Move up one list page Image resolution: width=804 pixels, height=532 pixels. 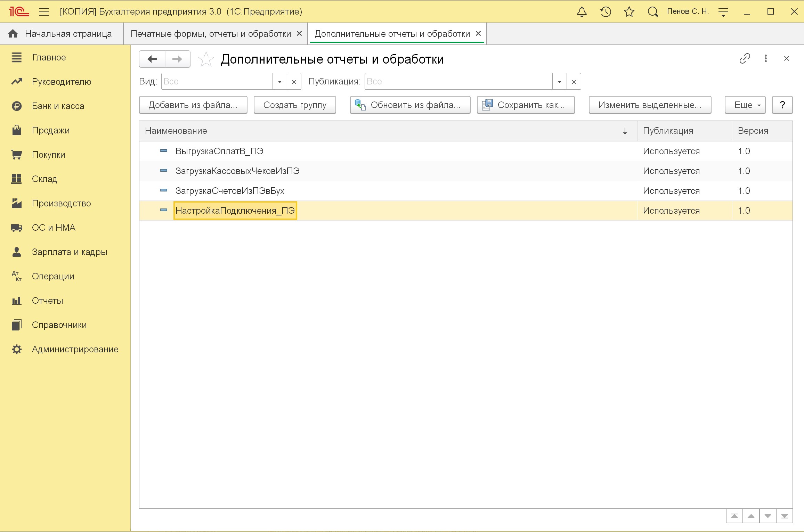(x=751, y=516)
